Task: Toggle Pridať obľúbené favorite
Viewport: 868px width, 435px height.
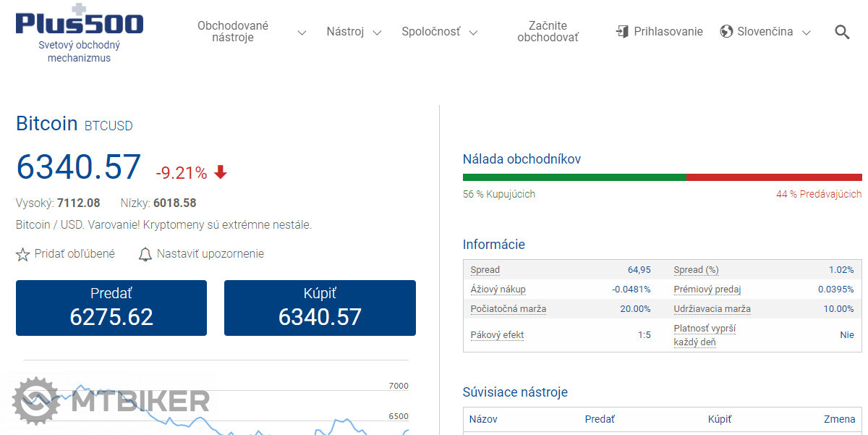Action: pyautogui.click(x=75, y=254)
